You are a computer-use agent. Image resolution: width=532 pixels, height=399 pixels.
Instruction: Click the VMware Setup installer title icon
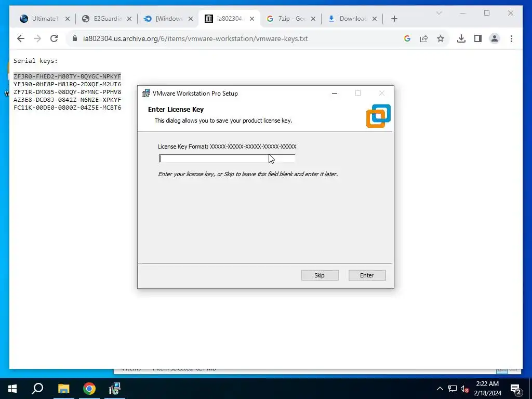click(146, 94)
